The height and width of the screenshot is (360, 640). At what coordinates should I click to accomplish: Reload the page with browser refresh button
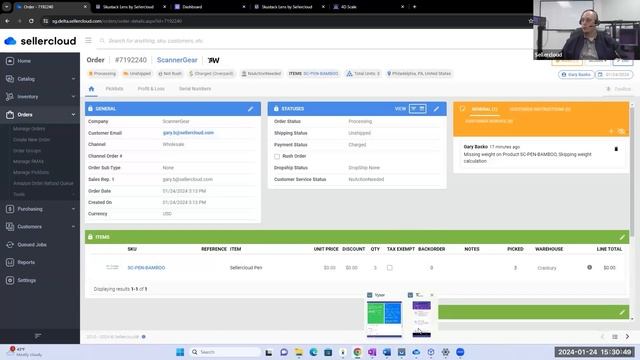pyautogui.click(x=31, y=21)
